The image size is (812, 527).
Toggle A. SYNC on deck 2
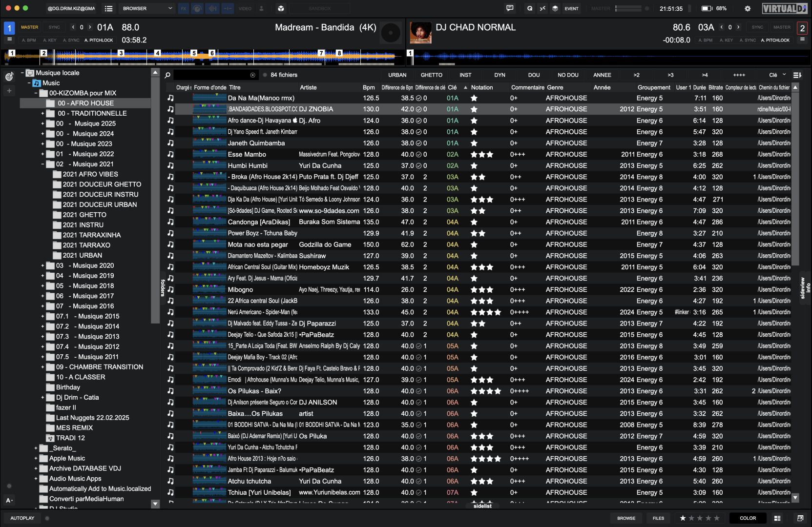748,40
